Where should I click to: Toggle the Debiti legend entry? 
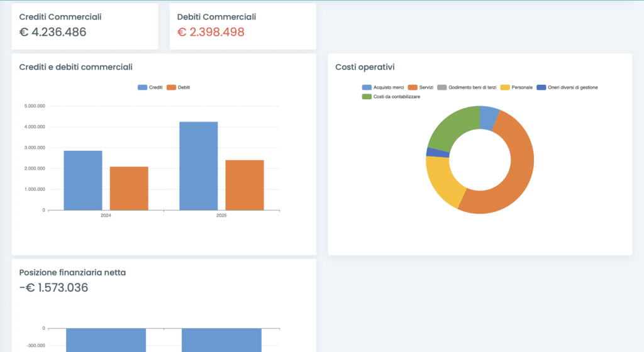(178, 87)
